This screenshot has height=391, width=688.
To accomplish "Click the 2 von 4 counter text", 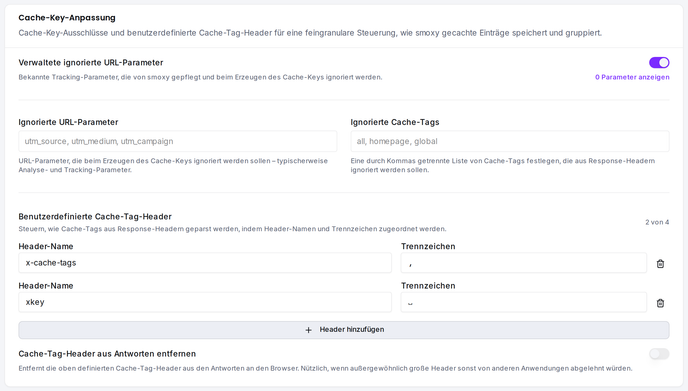I will tap(657, 222).
